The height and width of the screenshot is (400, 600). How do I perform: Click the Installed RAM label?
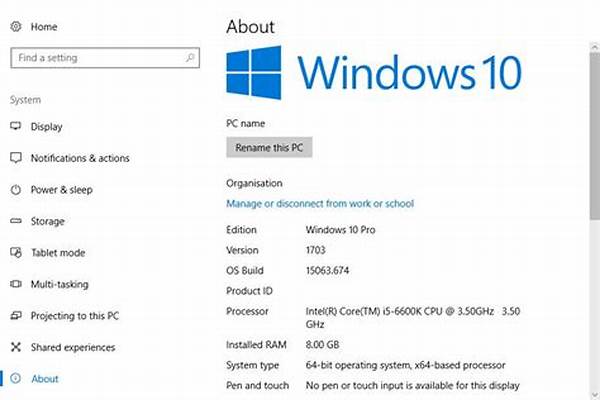pos(256,344)
